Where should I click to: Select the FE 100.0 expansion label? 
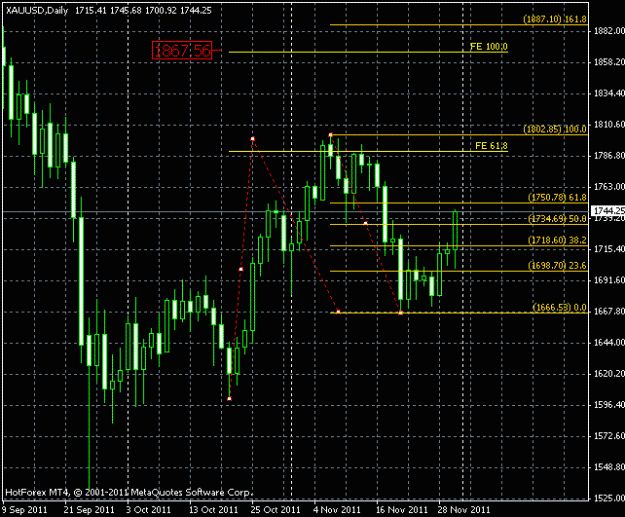point(488,47)
